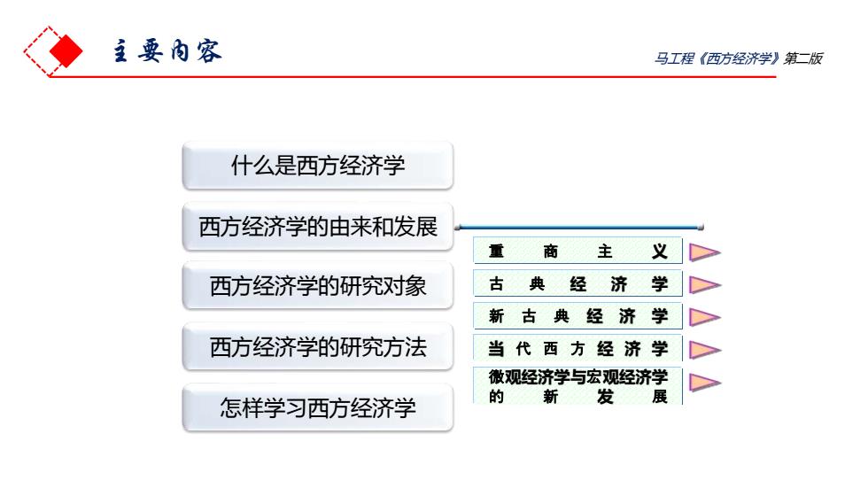Select the 重商主义 sub-item box
Screen dimensions: 868x488
pyautogui.click(x=577, y=251)
